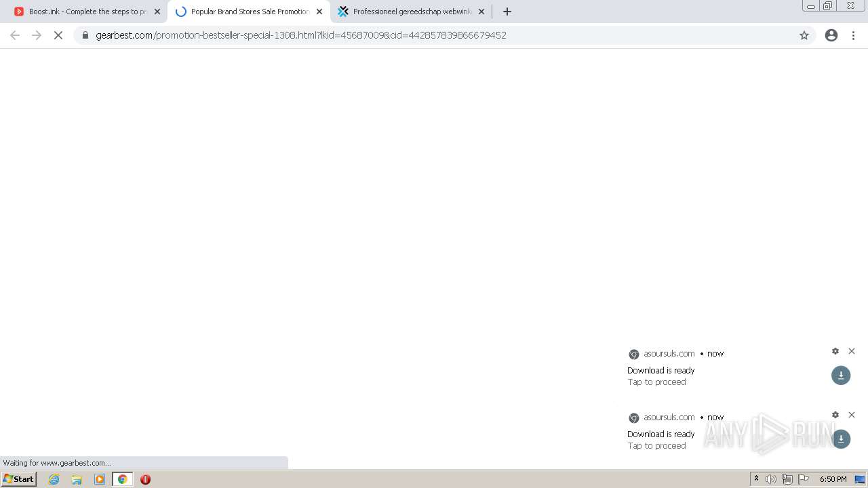This screenshot has height=488, width=868.
Task: Select Chrome in the taskbar
Action: tap(123, 479)
